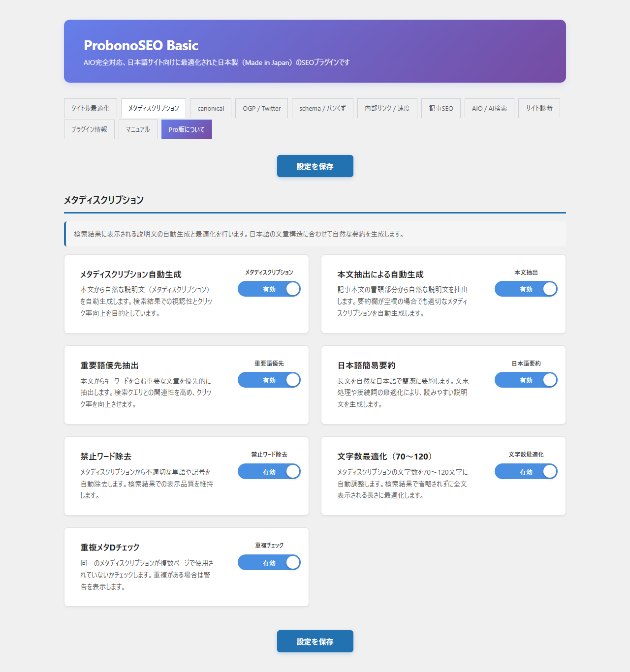Click the top 設定を保存 button
630x672 pixels.
315,166
